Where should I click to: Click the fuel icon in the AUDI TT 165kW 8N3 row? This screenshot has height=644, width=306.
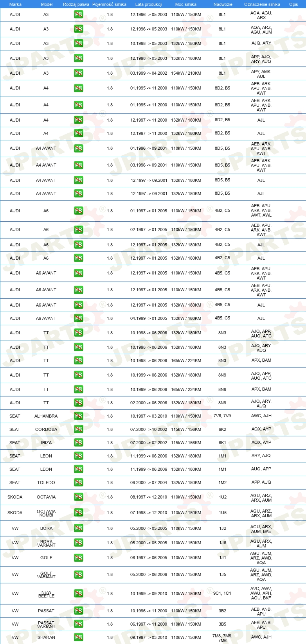pyautogui.click(x=79, y=361)
